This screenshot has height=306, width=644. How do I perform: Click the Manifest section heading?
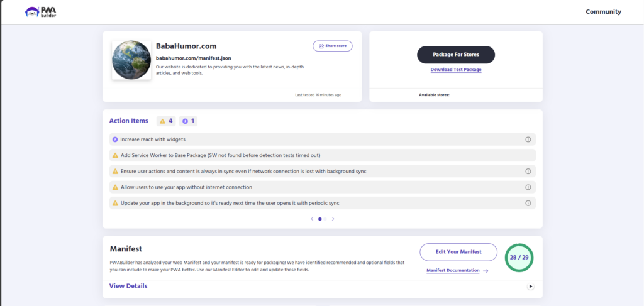point(126,249)
